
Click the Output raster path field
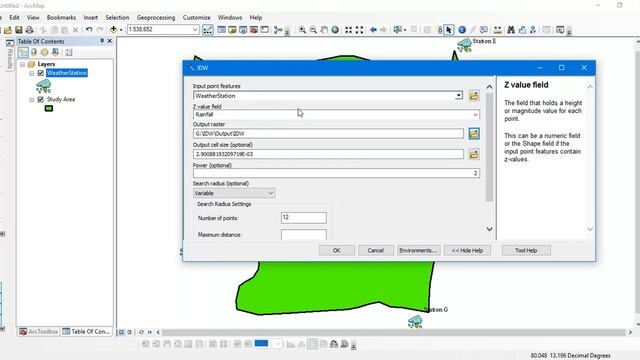pyautogui.click(x=328, y=133)
